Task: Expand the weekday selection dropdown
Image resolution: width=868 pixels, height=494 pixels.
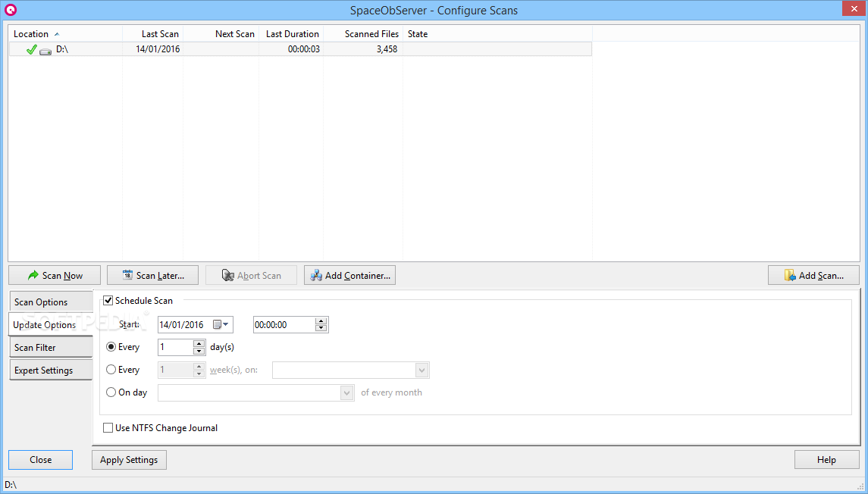Action: [x=421, y=370]
